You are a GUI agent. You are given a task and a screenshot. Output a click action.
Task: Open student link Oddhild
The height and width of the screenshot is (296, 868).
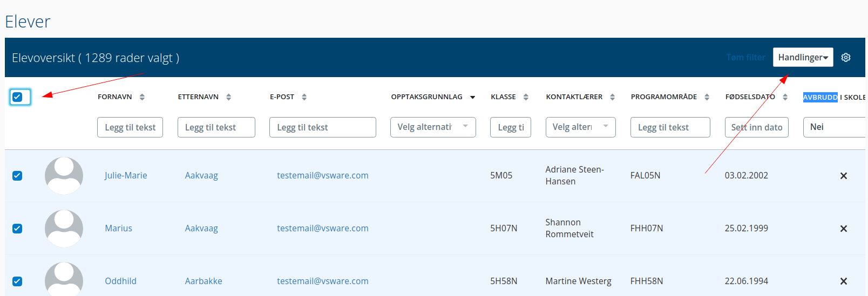pos(120,281)
